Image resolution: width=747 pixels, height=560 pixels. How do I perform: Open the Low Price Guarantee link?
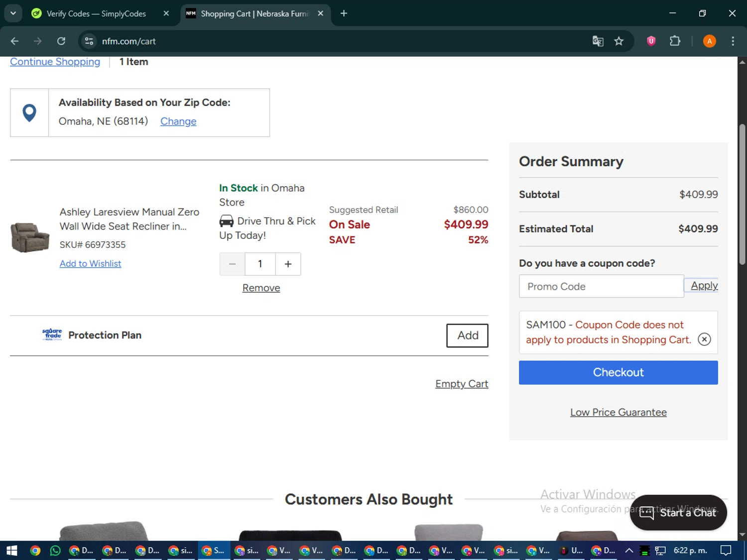[618, 412]
